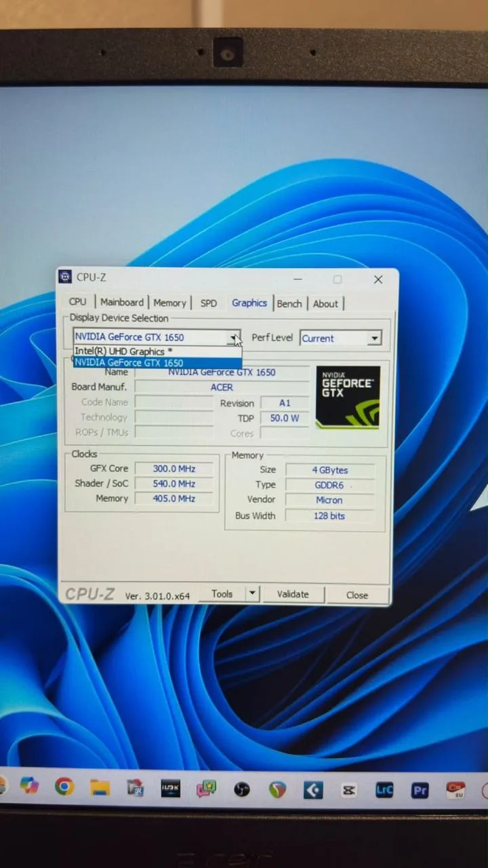Open the Memory tab in CPU-Z
This screenshot has height=868, width=488.
(169, 302)
